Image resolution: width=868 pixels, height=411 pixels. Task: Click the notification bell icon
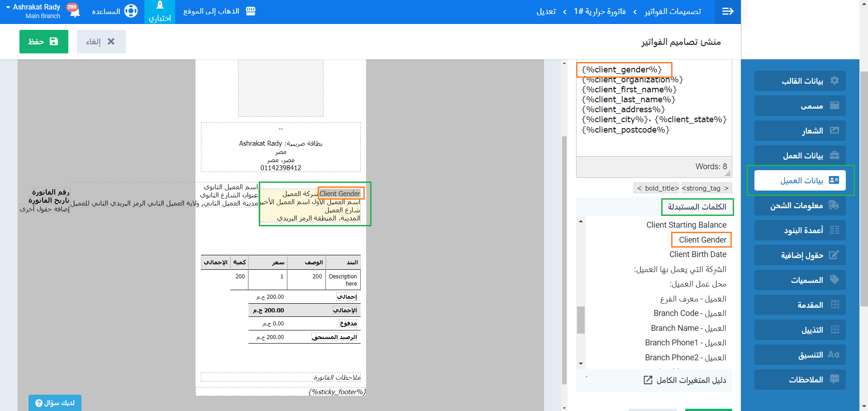[75, 12]
